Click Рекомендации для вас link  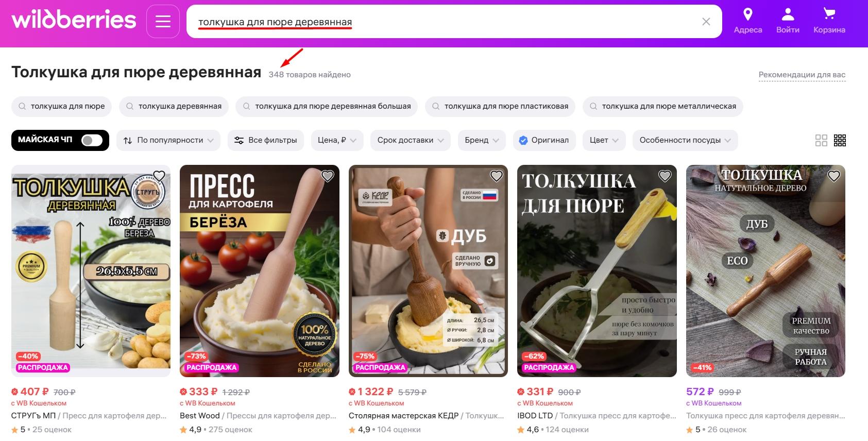pos(802,75)
